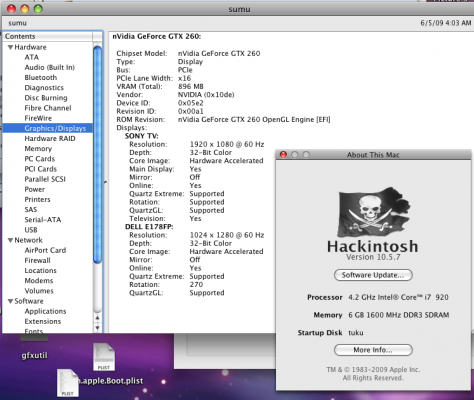Select AirPort Card under Network

pyautogui.click(x=45, y=250)
